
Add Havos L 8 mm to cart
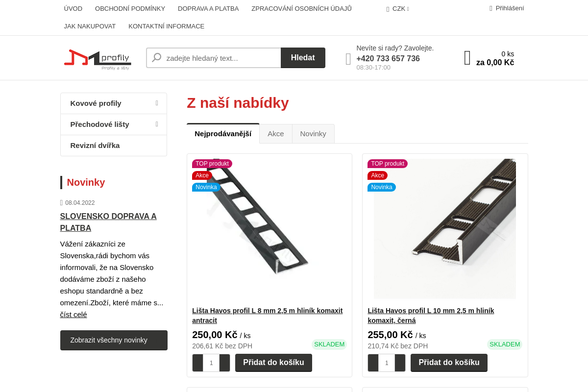(x=273, y=363)
